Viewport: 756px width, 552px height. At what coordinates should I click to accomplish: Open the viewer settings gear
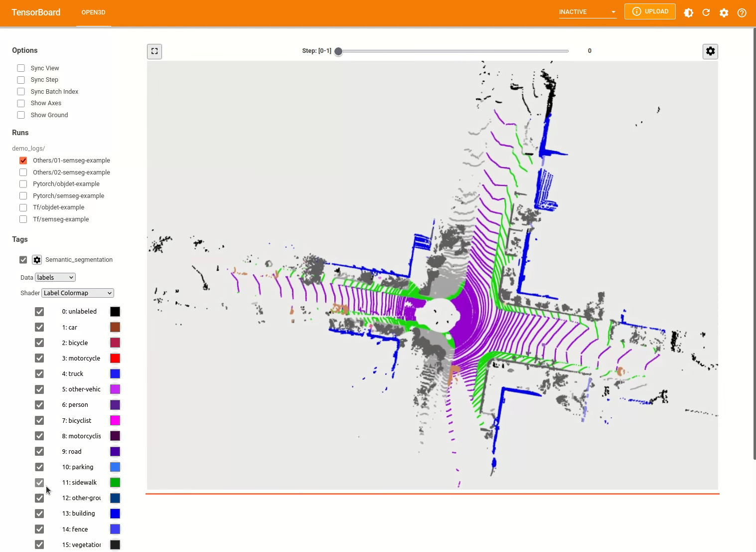[710, 51]
